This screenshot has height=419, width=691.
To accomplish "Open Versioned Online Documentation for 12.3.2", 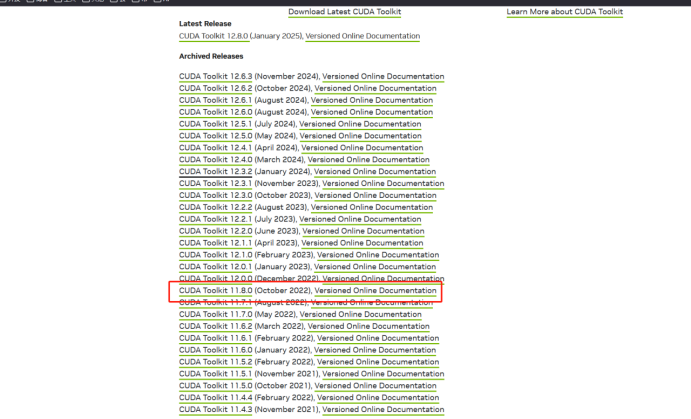I will 375,171.
